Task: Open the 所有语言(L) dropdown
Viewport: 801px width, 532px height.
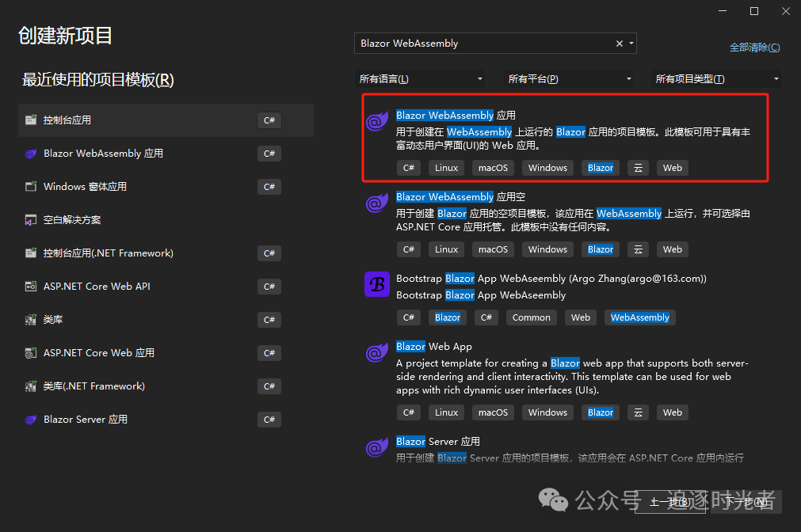Action: click(420, 79)
